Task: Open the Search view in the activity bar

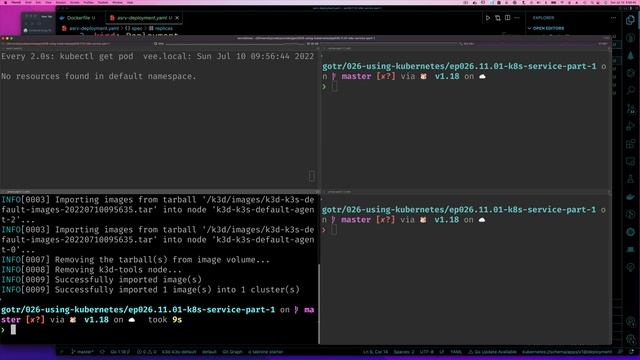Action: point(631,90)
